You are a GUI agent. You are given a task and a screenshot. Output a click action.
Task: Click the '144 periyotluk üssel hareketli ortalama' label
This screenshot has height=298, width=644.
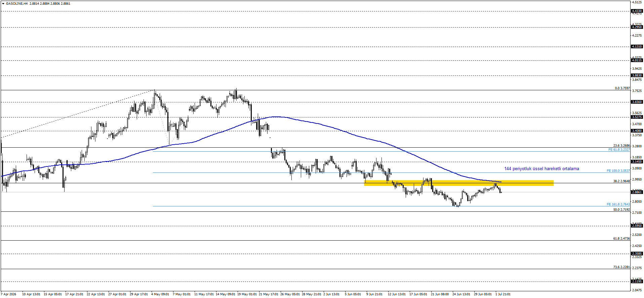click(x=541, y=169)
